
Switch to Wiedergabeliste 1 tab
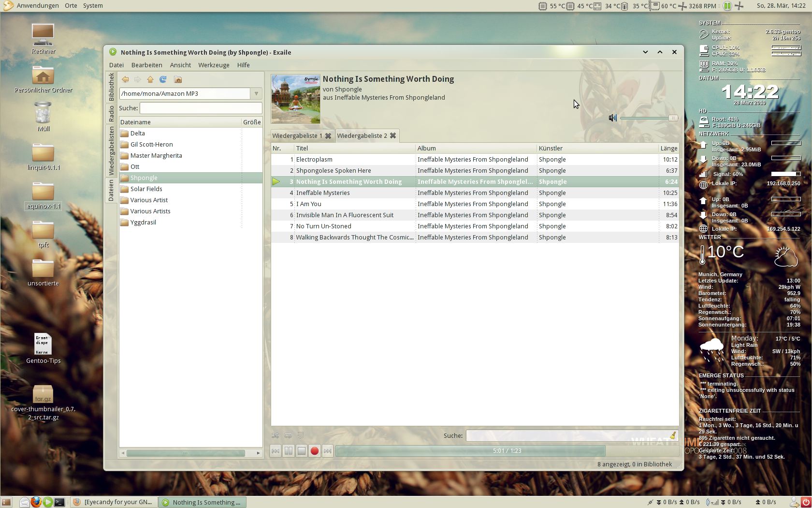(297, 136)
